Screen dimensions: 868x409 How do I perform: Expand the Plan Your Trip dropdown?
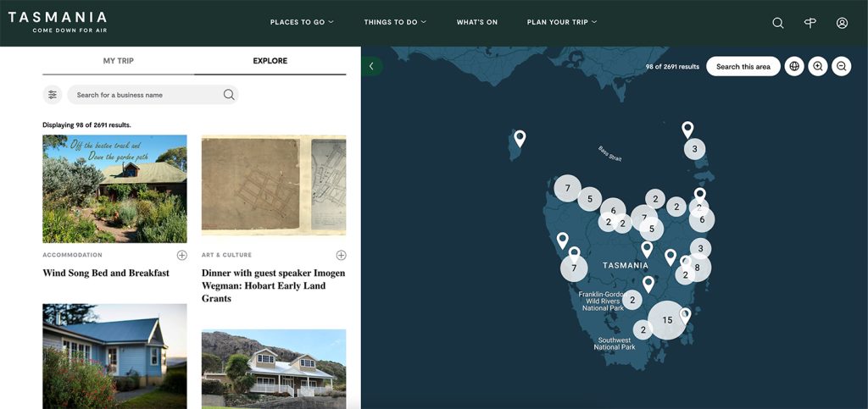pyautogui.click(x=561, y=22)
